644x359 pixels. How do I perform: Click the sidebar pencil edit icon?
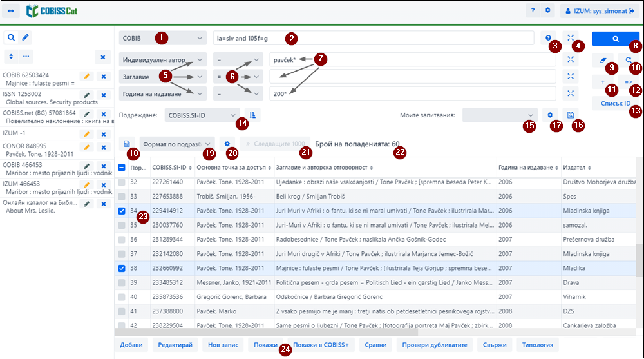[x=26, y=37]
